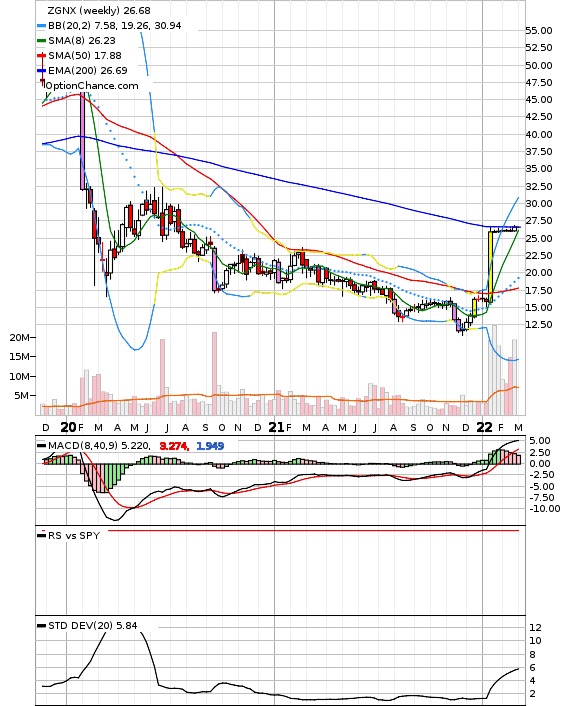The image size is (566, 706).
Task: Click the ZGNX (weekly) 26.68 title
Action: coord(99,10)
